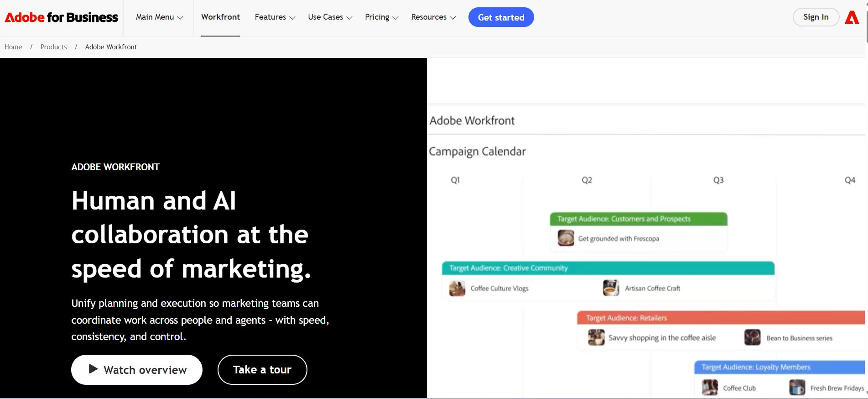Go to Products breadcrumb link
868x399 pixels.
[x=53, y=47]
